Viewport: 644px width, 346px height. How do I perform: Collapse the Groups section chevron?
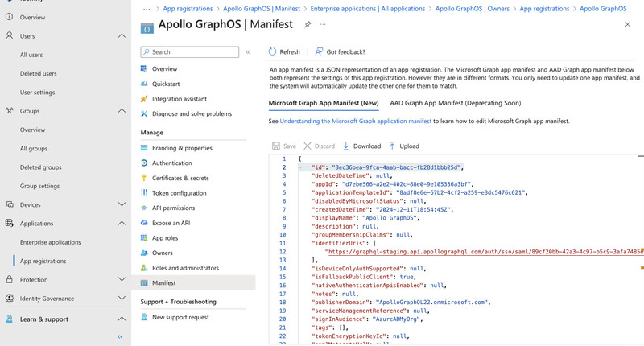pyautogui.click(x=122, y=111)
